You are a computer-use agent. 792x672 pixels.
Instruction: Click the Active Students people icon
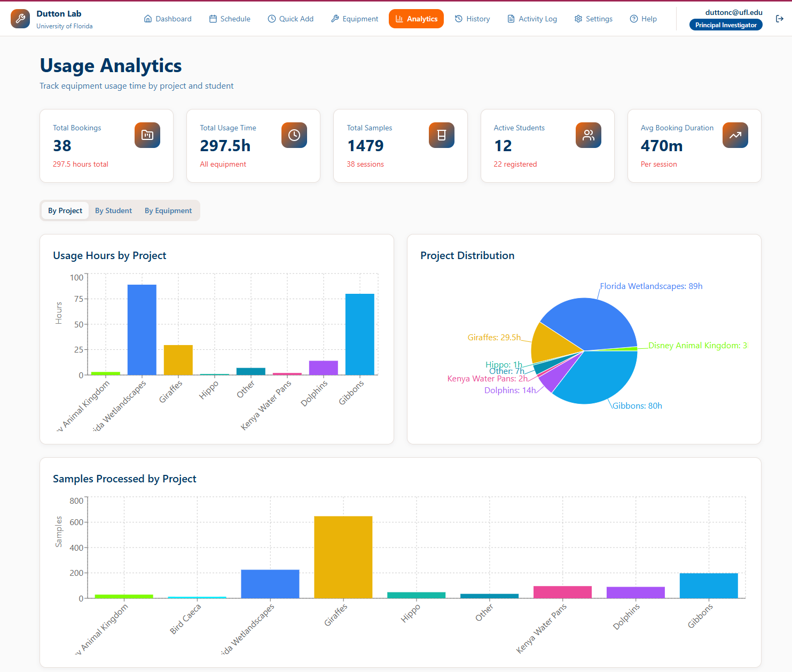click(588, 135)
